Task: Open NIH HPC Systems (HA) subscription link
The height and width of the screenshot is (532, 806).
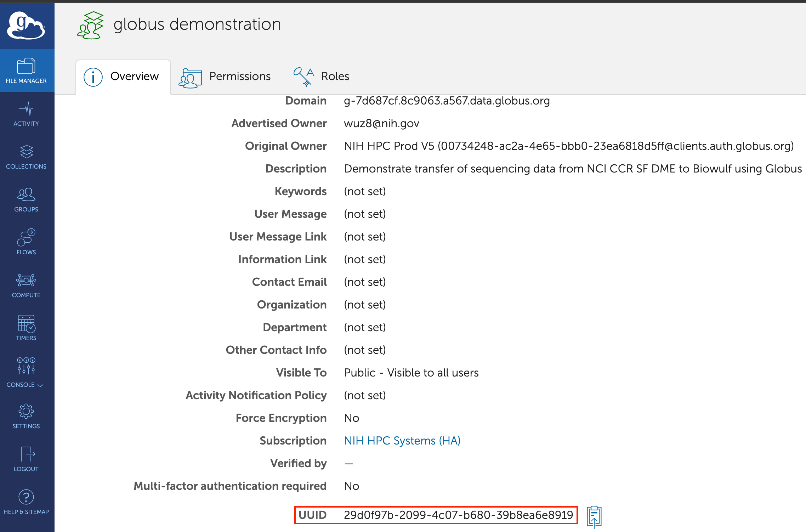Action: (402, 441)
